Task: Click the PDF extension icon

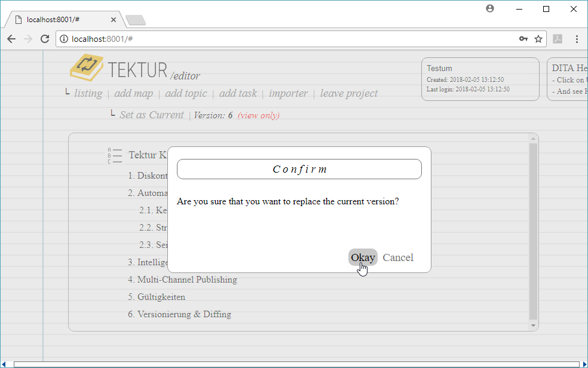Action: [558, 39]
